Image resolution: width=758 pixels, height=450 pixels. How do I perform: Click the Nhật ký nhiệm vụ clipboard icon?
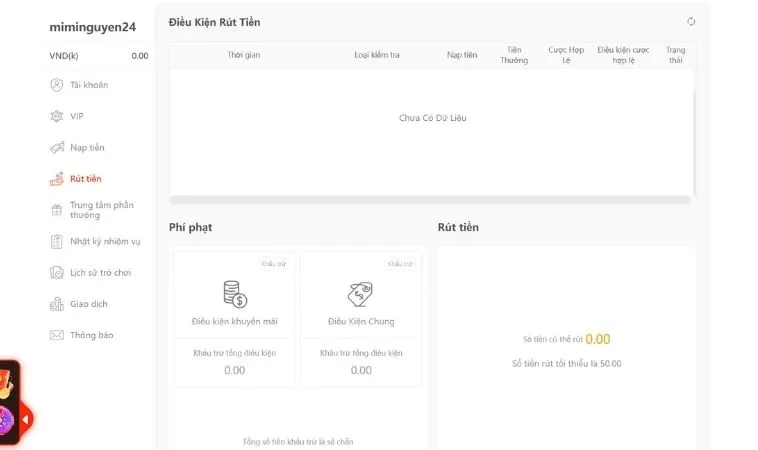pyautogui.click(x=57, y=241)
